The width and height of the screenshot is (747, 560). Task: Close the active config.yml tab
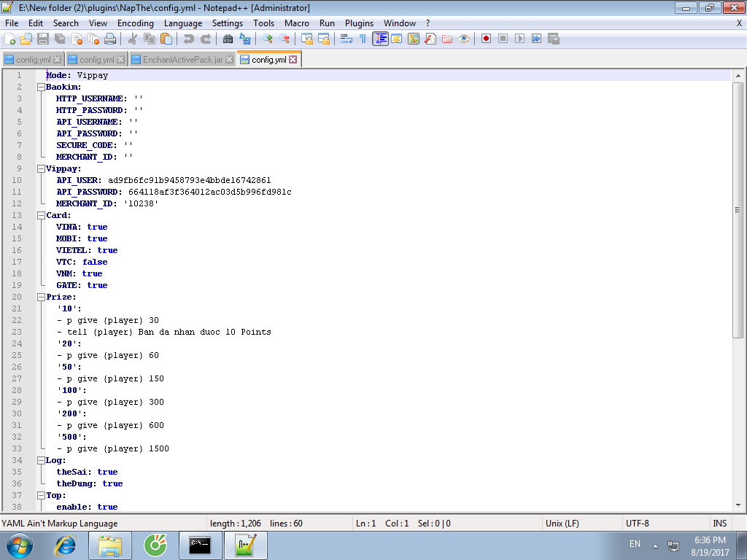click(293, 60)
